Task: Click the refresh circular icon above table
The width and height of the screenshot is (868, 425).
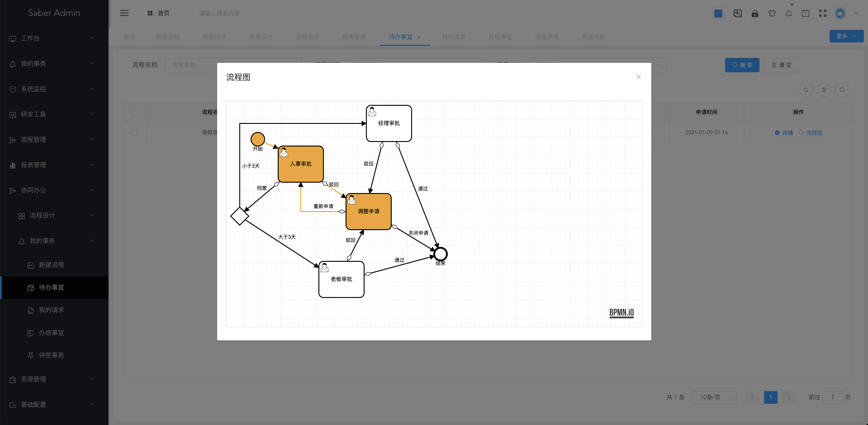Action: [806, 90]
